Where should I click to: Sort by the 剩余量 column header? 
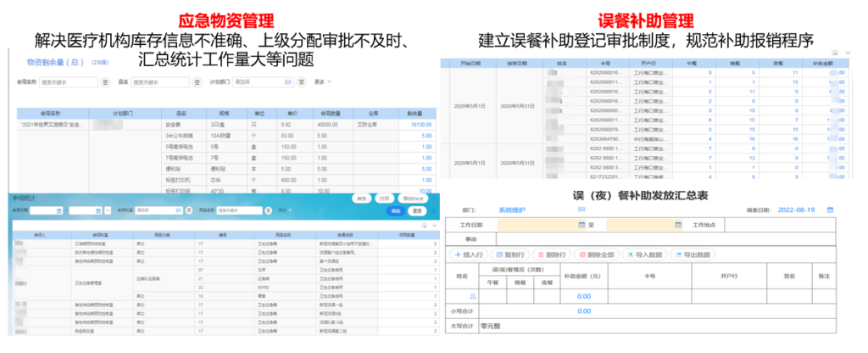coord(415,112)
